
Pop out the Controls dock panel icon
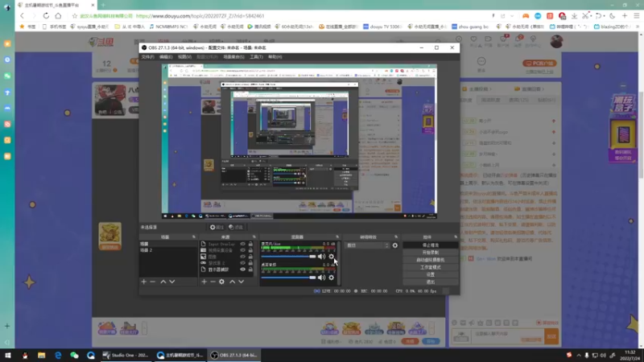click(456, 237)
